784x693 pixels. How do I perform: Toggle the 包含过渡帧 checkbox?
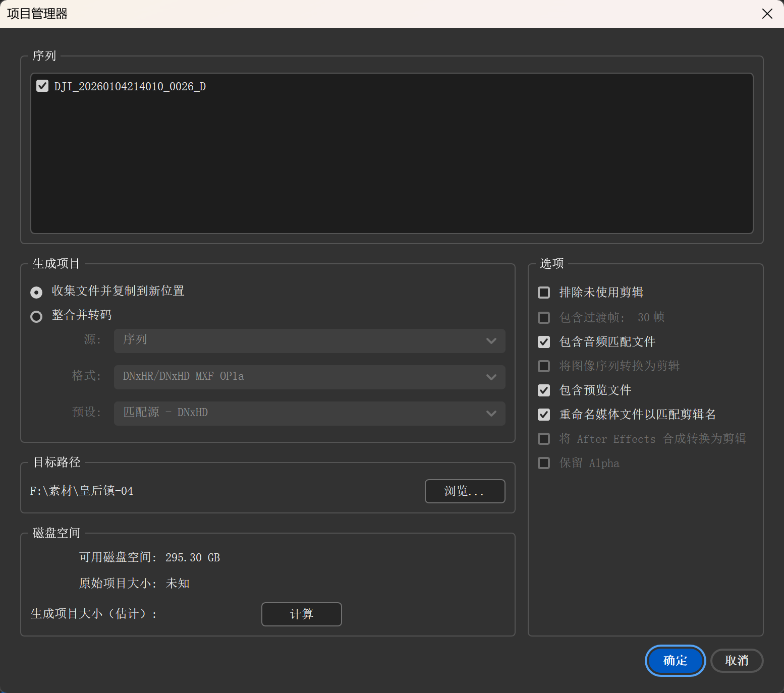pos(544,317)
